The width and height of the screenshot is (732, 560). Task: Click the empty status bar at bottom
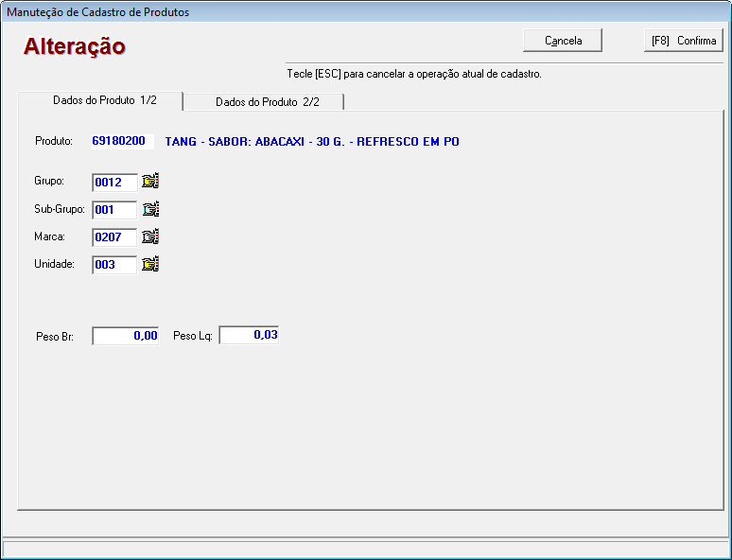pyautogui.click(x=365, y=549)
